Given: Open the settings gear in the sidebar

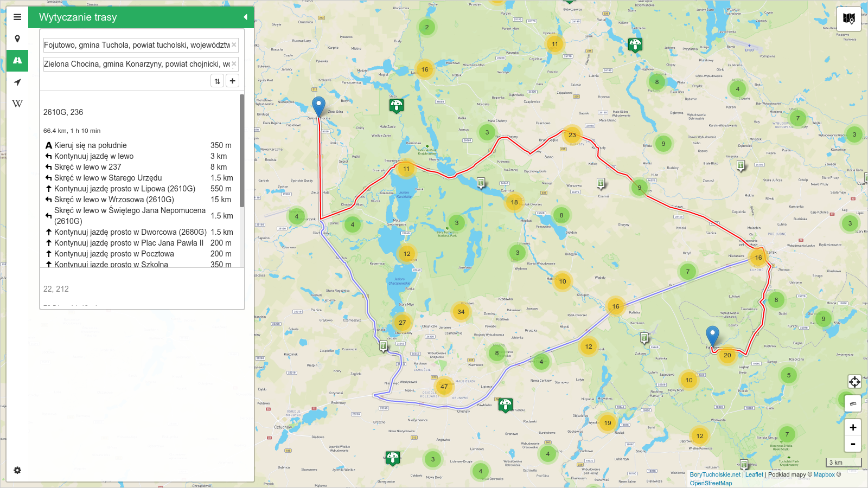Looking at the screenshot, I should pyautogui.click(x=17, y=470).
